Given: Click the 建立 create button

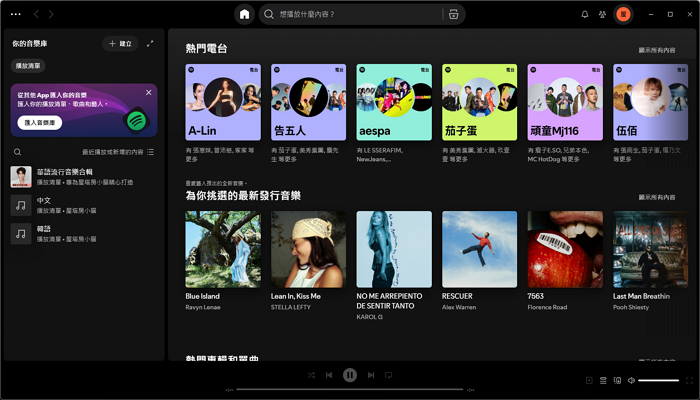Looking at the screenshot, I should point(121,44).
